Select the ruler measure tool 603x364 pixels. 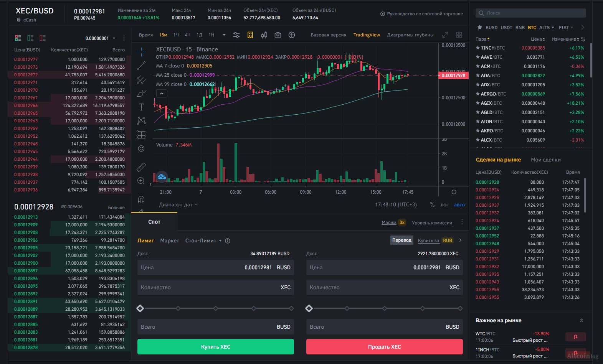point(141,167)
